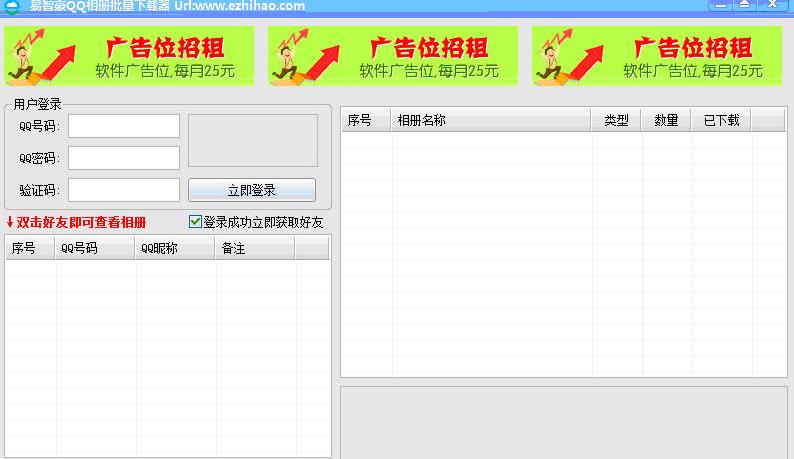Toggle 登录成功立即获取好友 checkbox
The image size is (794, 459).
click(195, 222)
